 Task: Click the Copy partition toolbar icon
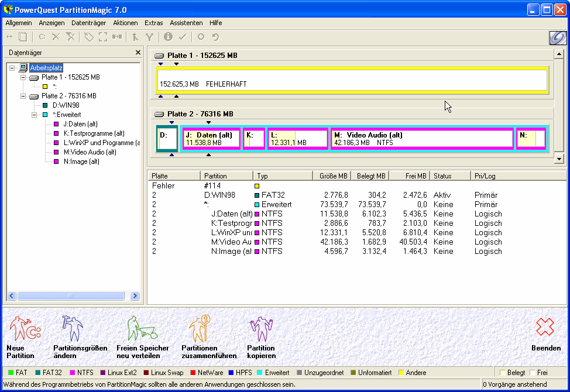23,37
